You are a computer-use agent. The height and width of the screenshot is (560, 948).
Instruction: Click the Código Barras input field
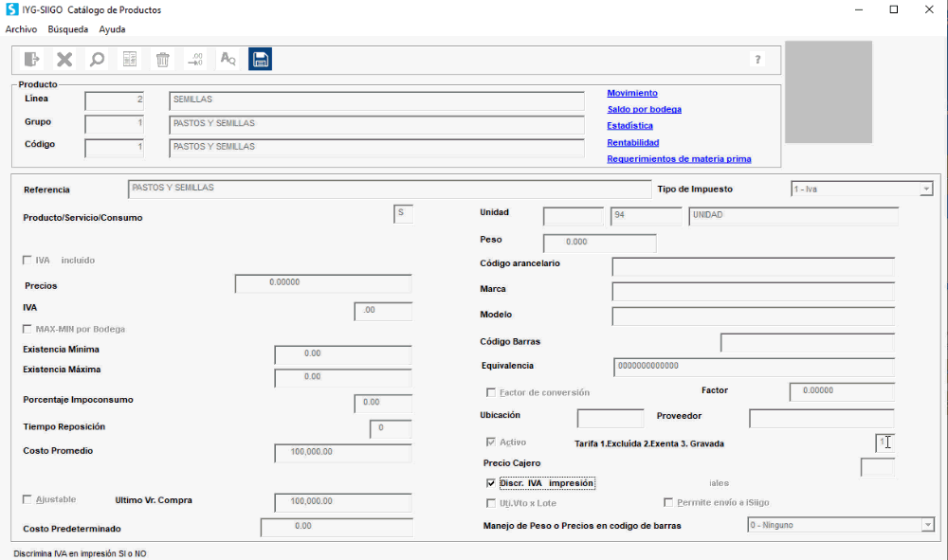pos(807,342)
